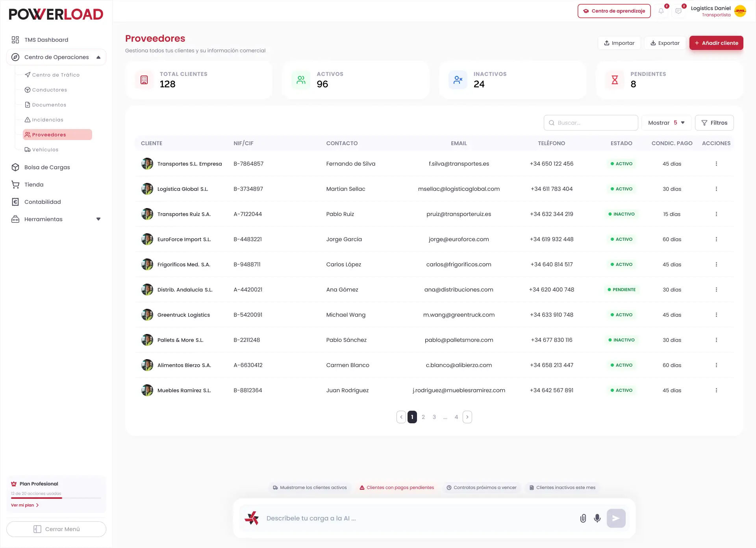This screenshot has width=756, height=548.
Task: Select Muéstrame los clientes activos suggestion
Action: 310,487
